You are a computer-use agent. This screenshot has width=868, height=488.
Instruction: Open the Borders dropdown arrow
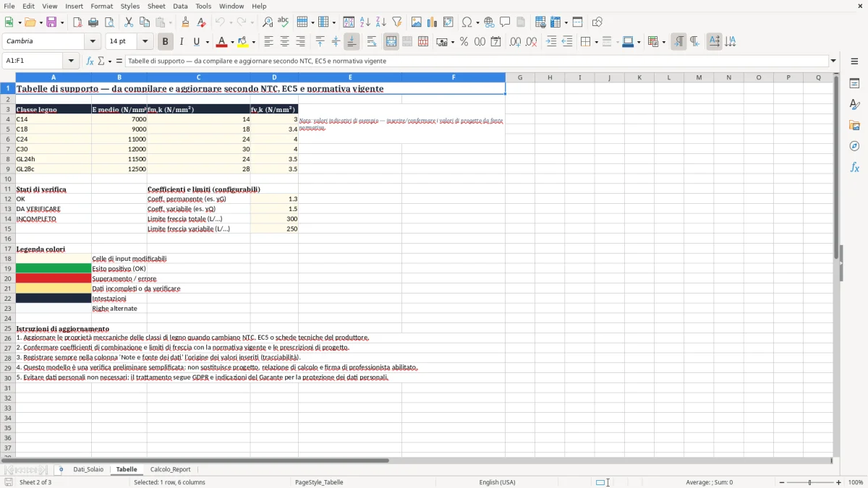point(596,42)
